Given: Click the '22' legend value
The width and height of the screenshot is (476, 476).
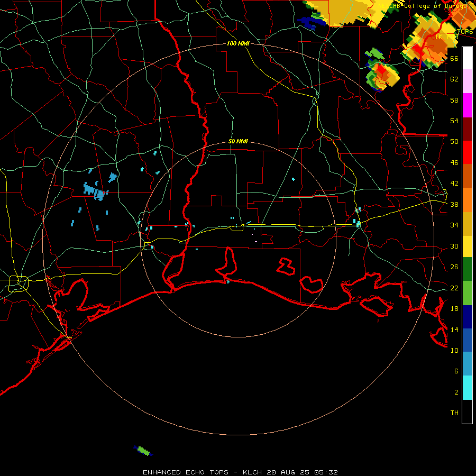Looking at the screenshot, I should click(x=454, y=288).
